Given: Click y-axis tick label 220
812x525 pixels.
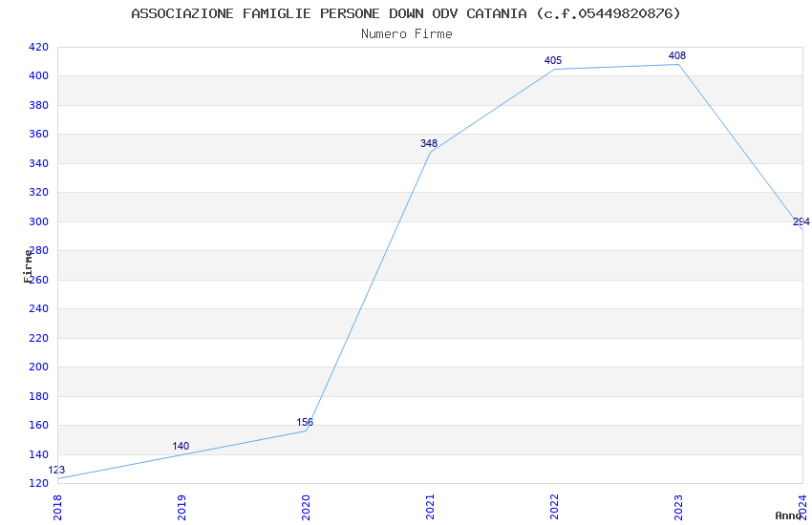Looking at the screenshot, I should (38, 338).
